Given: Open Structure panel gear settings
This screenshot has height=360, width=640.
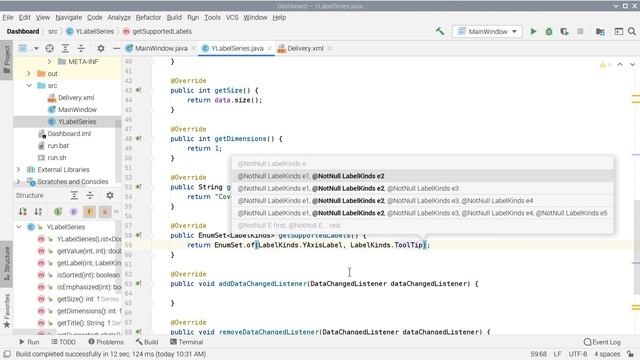Looking at the screenshot, I should [x=110, y=196].
